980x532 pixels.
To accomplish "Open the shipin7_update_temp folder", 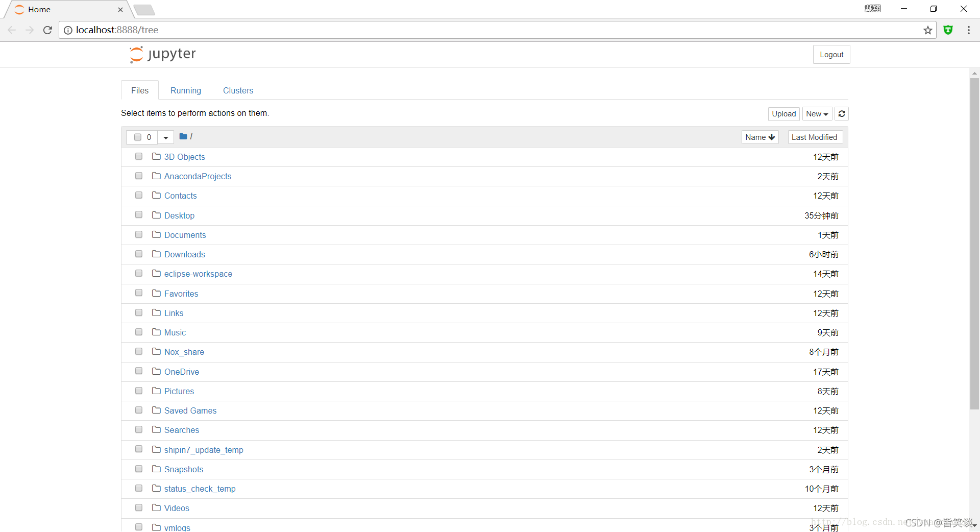I will point(204,450).
